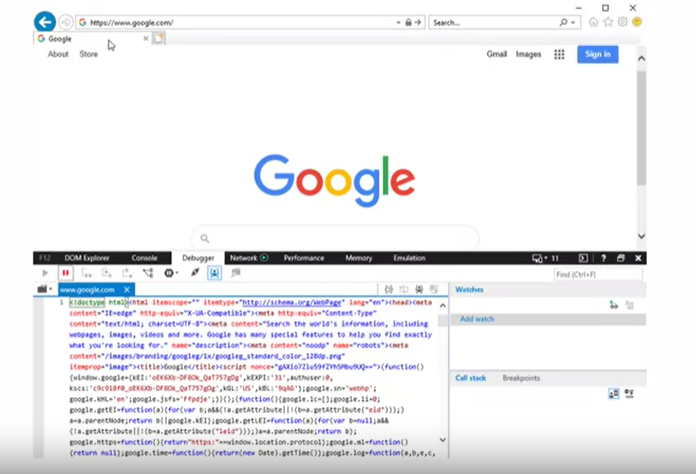Viewport: 696px width, 474px height.
Task: Click the Step out debugger icon
Action: (127, 273)
